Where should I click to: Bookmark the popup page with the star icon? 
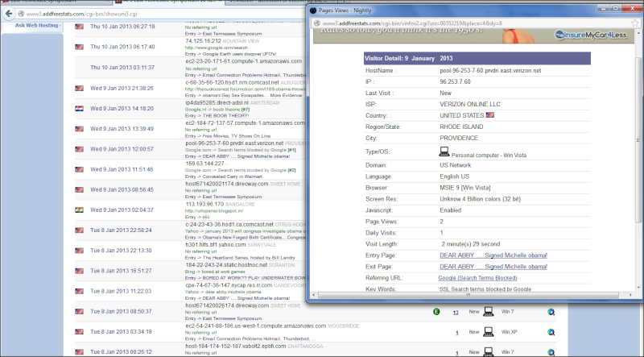[x=635, y=23]
